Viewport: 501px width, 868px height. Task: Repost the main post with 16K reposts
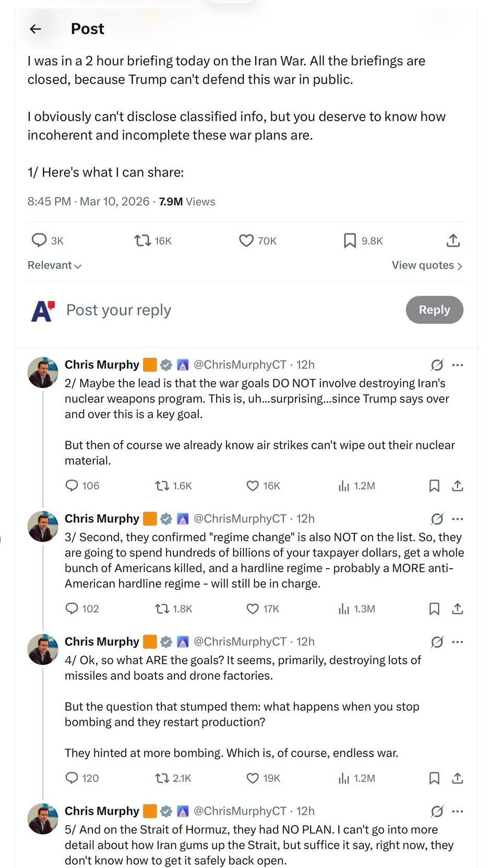[x=142, y=241]
